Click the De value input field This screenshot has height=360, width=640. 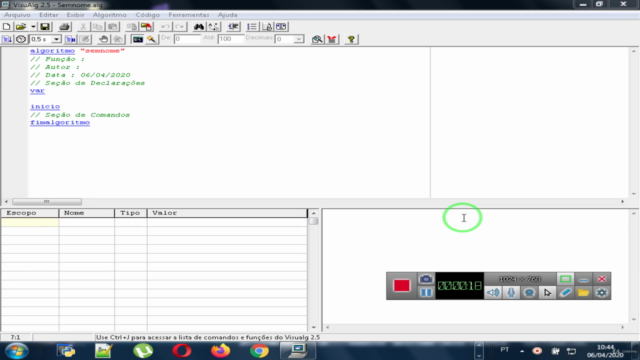coord(187,39)
